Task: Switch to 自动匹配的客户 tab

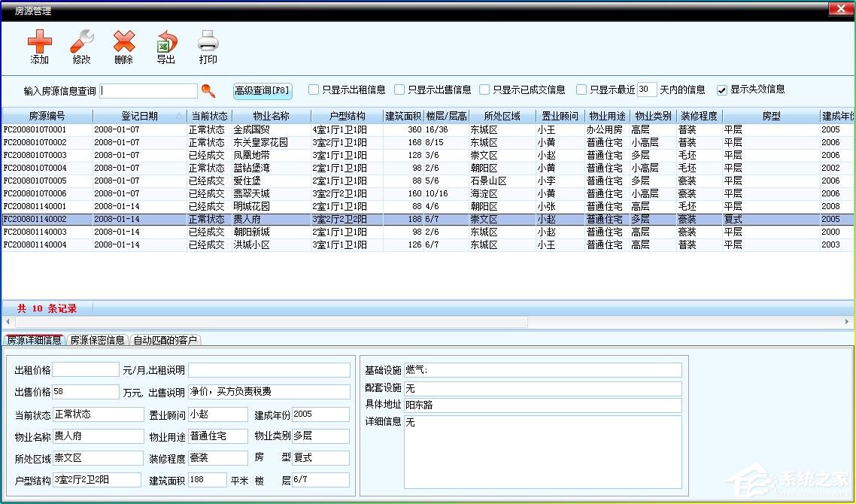Action: tap(165, 340)
